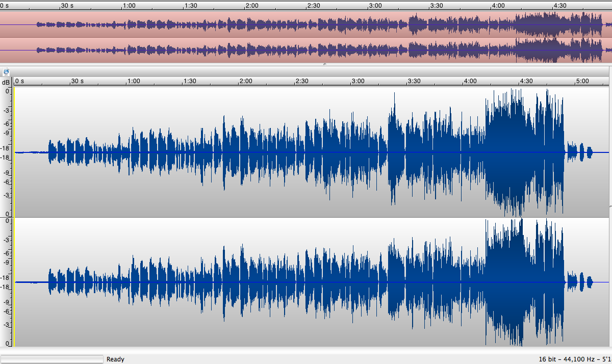
Task: Jump to 0 s on the main waveform ruler
Action: [x=20, y=81]
